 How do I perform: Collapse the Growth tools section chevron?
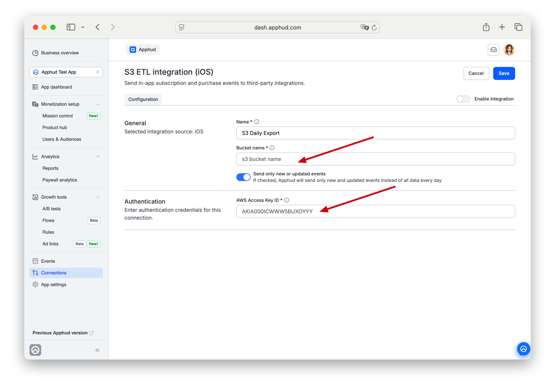coord(98,197)
